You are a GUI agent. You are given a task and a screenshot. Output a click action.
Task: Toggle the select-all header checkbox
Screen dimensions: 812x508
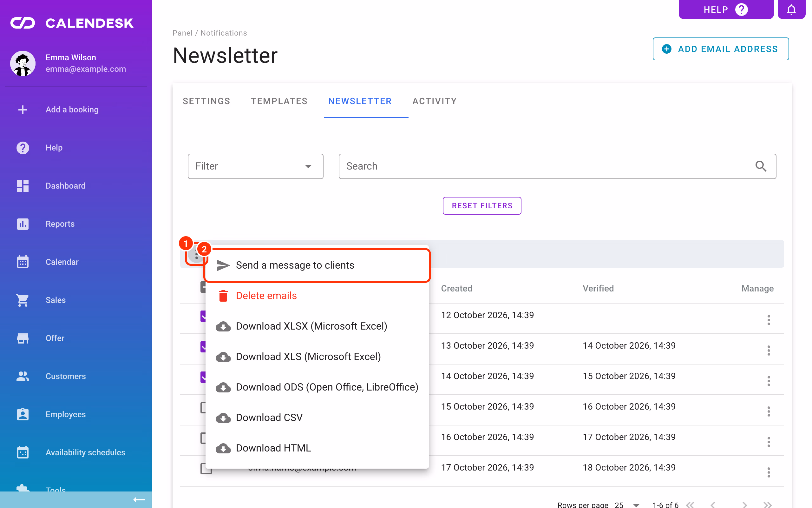point(203,287)
